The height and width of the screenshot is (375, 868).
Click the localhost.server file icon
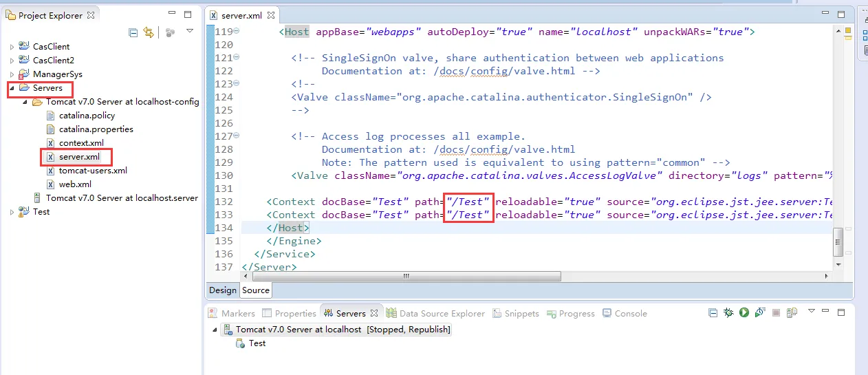pos(37,198)
